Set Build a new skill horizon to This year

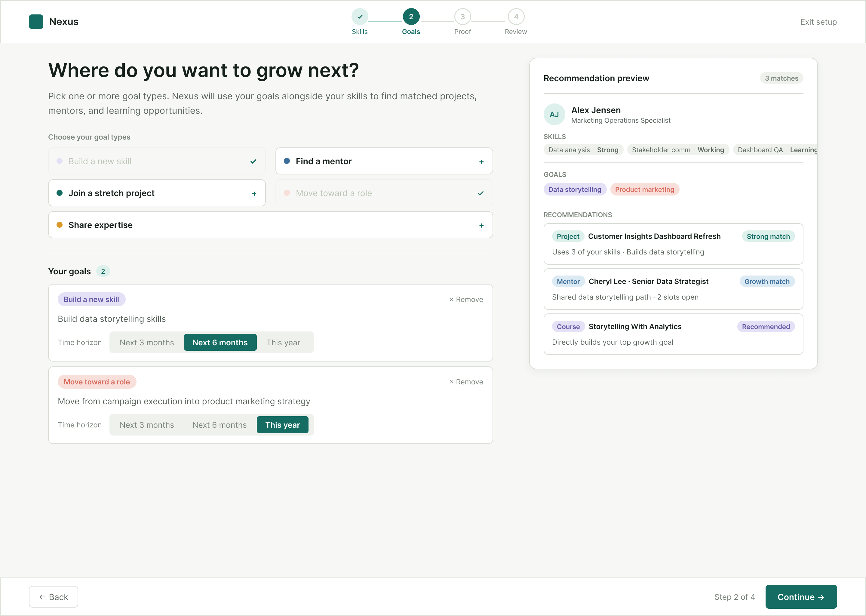coord(283,343)
